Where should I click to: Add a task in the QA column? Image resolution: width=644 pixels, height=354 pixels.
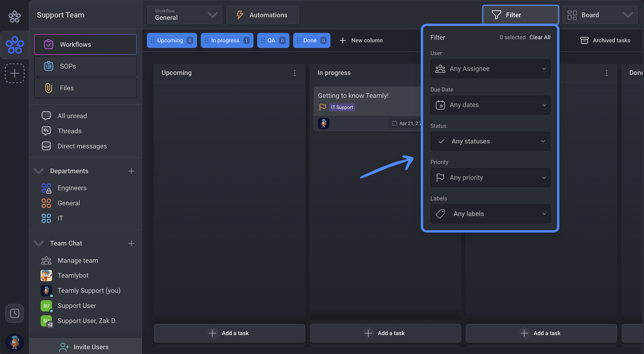(x=541, y=333)
